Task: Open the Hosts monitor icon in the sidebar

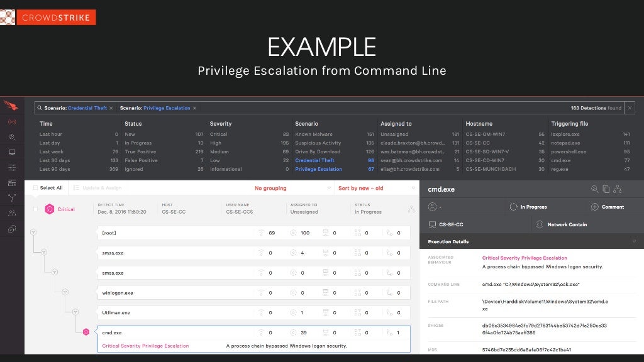Action: (12, 152)
